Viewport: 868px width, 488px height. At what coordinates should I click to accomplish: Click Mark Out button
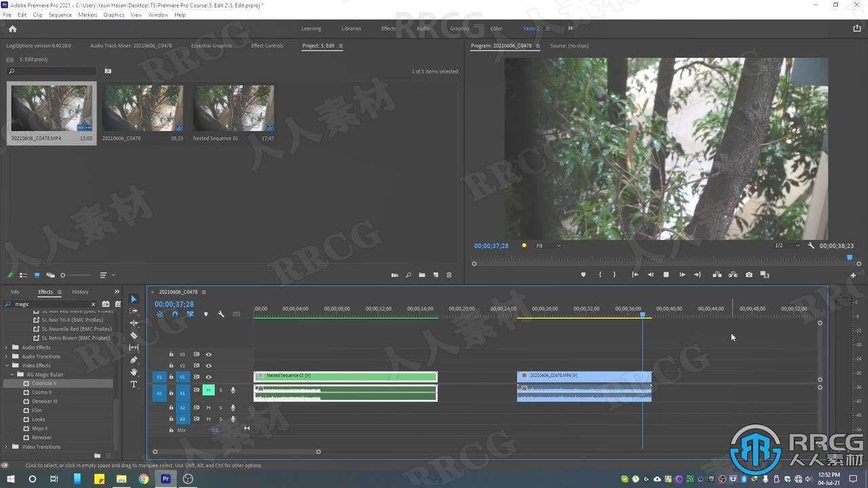point(614,274)
